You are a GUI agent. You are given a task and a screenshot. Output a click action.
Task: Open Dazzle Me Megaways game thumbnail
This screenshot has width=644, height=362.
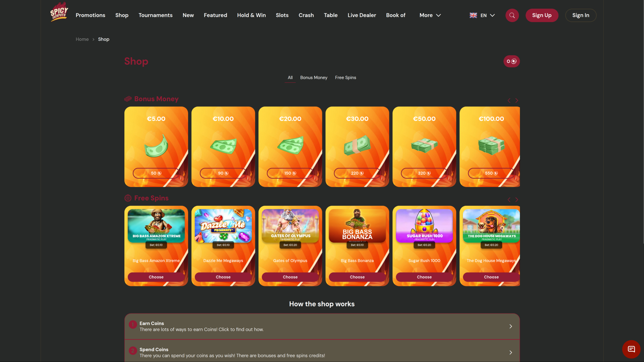pyautogui.click(x=223, y=226)
